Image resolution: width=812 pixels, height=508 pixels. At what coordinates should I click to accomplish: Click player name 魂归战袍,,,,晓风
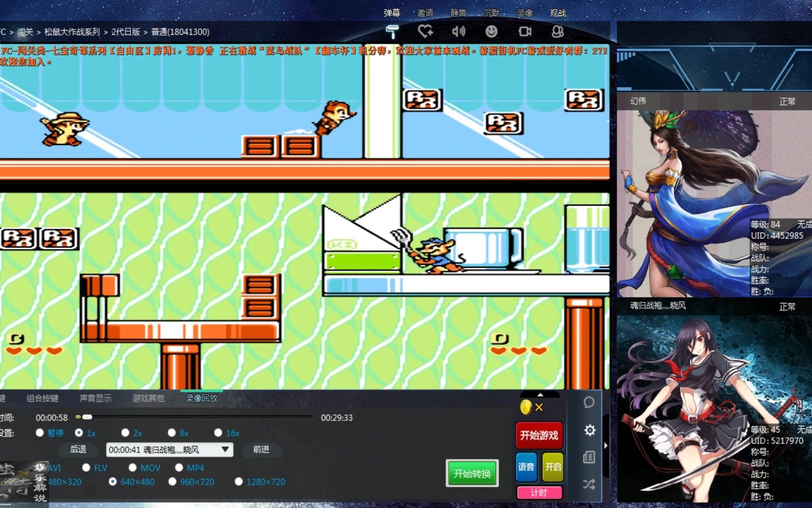658,306
